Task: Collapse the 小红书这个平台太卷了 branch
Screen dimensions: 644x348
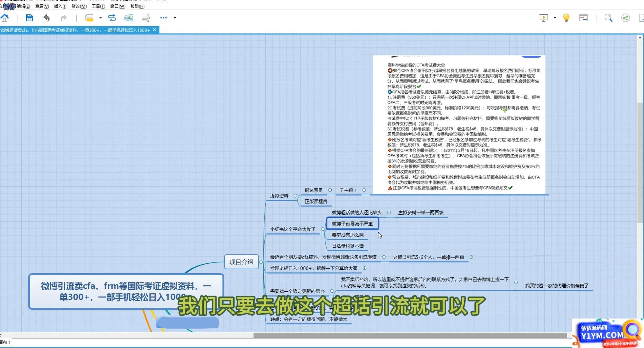Action: (x=322, y=229)
